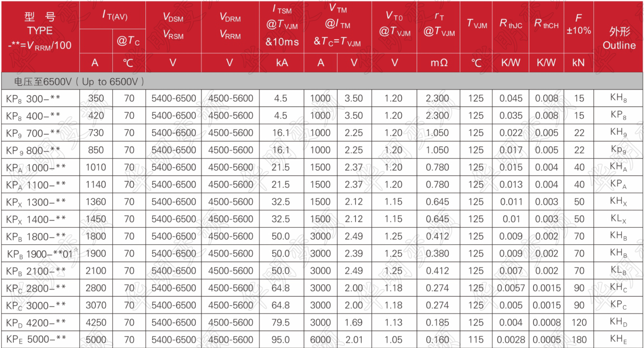644x348 pixels.
Task: Click the RthCH value '0.0008'
Action: (547, 323)
